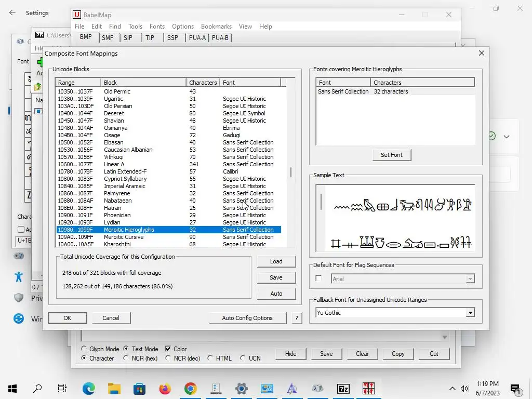Open Fallback Font Yu Gothic dropdown

[x=470, y=312]
